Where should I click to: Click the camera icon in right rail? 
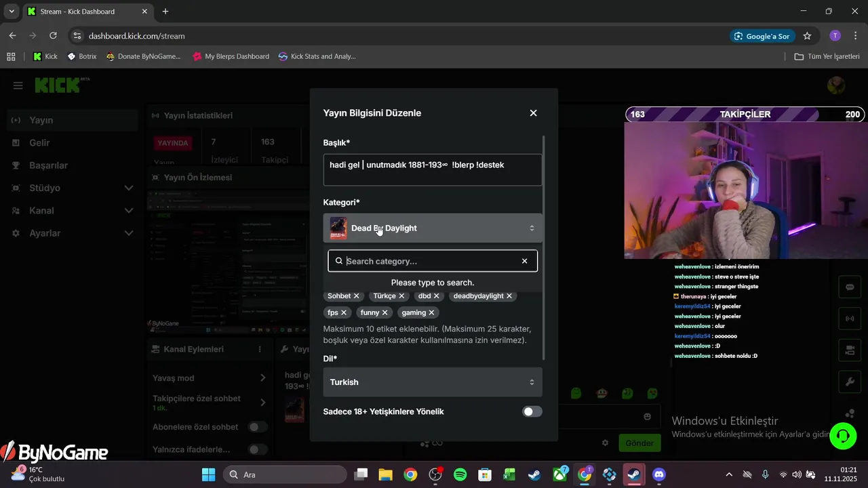click(850, 350)
